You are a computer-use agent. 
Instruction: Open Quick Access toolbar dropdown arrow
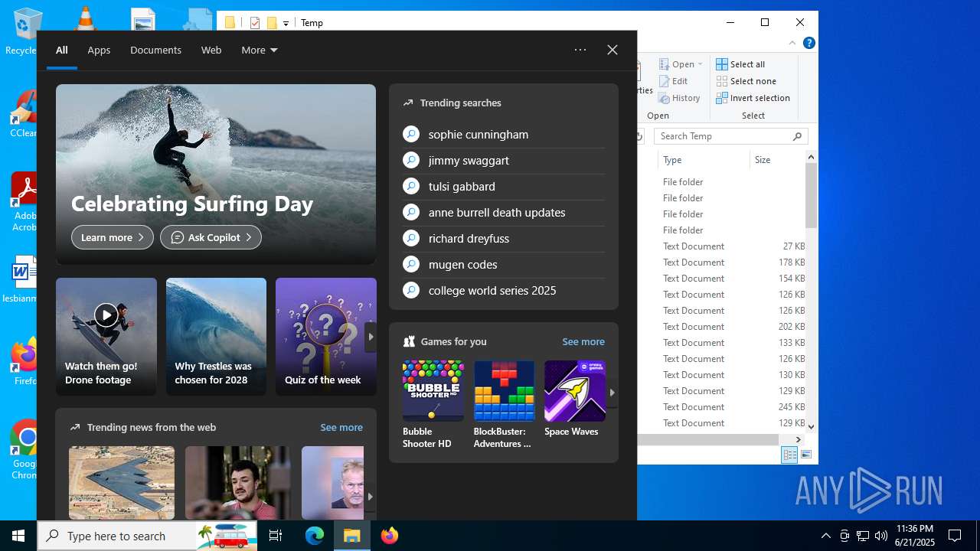click(x=286, y=23)
